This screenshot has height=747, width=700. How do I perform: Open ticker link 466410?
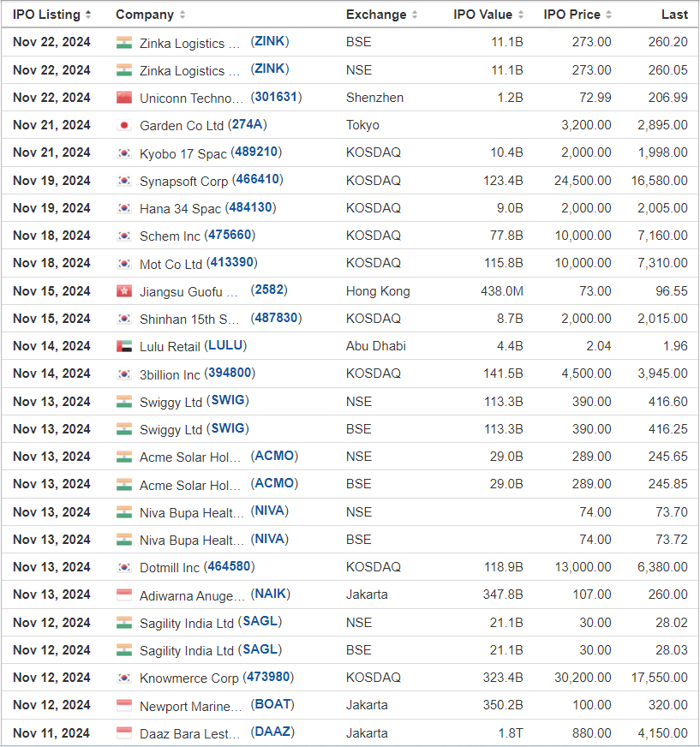click(258, 180)
